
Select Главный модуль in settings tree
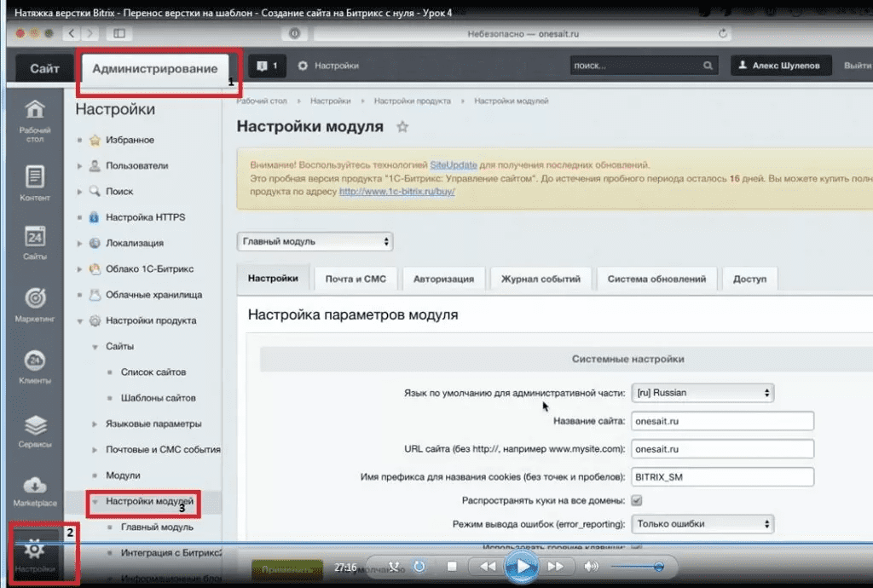[x=157, y=527]
